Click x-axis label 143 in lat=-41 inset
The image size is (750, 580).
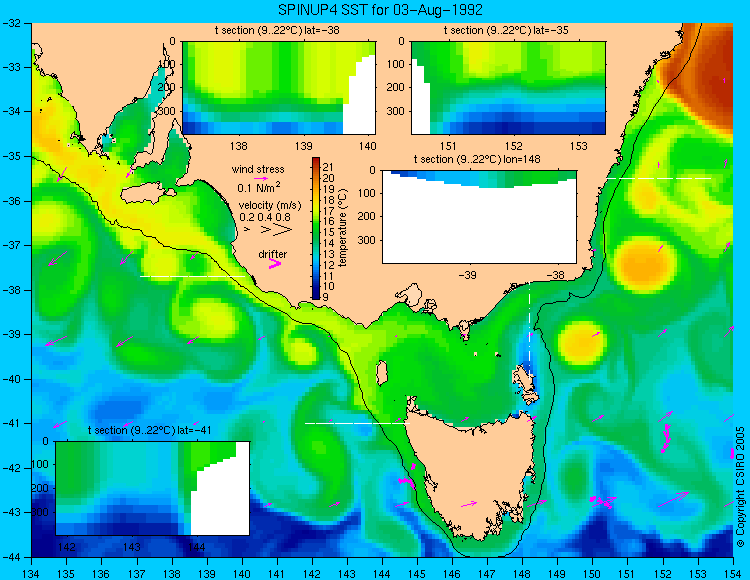click(x=132, y=547)
